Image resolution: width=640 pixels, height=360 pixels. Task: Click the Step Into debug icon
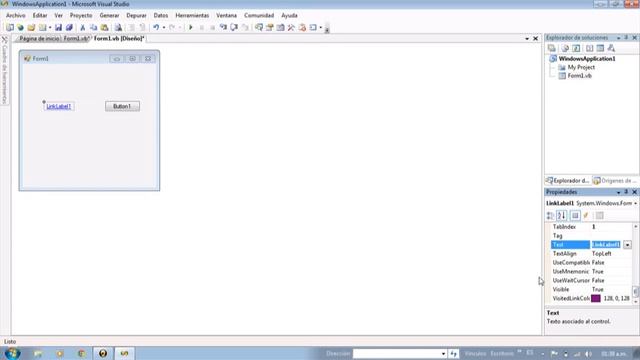(x=223, y=27)
